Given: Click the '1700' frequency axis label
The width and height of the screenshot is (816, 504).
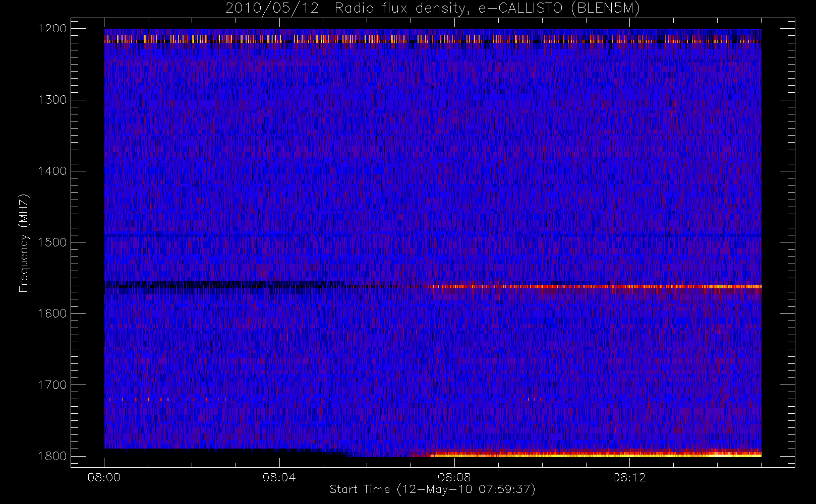Looking at the screenshot, I should (52, 385).
